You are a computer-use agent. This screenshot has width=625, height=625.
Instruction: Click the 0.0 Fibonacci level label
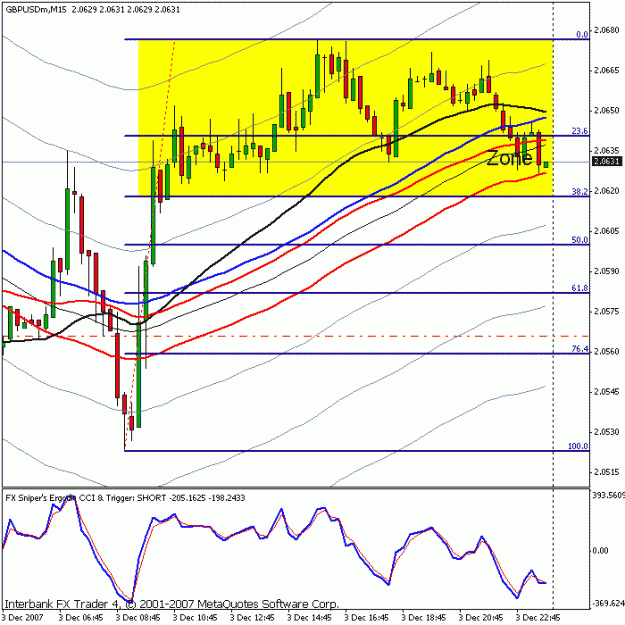click(x=582, y=35)
